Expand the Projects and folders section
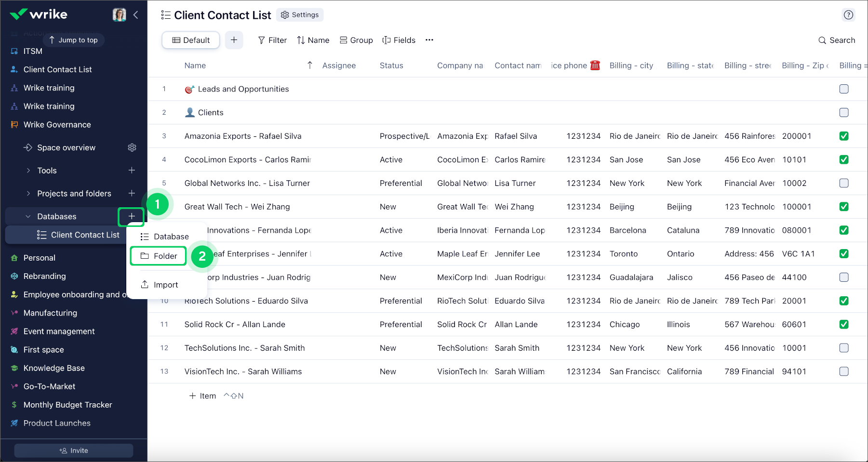Image resolution: width=868 pixels, height=462 pixels. tap(29, 193)
